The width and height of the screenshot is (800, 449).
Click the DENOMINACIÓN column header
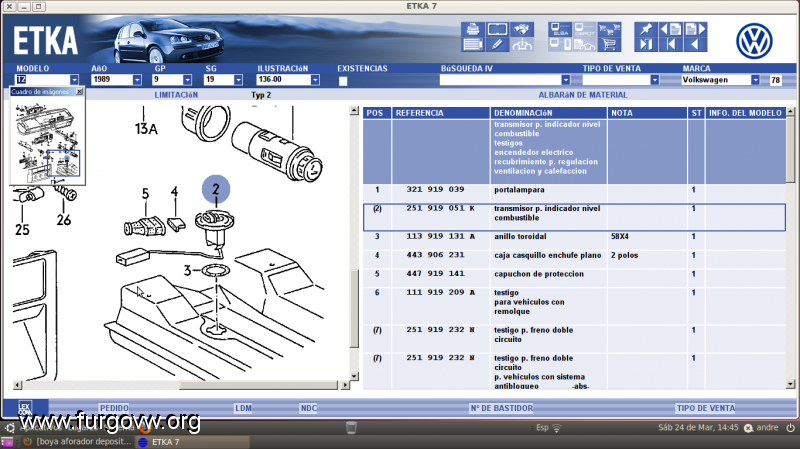tap(549, 113)
